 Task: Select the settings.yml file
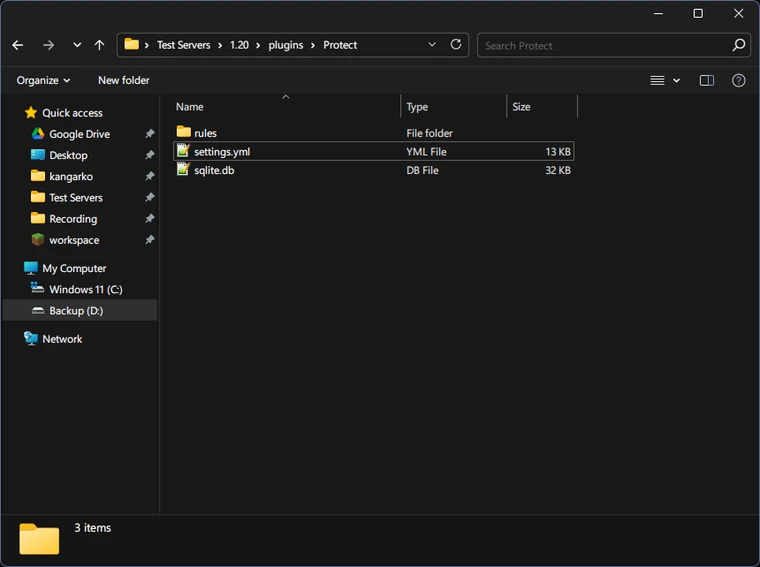click(x=374, y=151)
